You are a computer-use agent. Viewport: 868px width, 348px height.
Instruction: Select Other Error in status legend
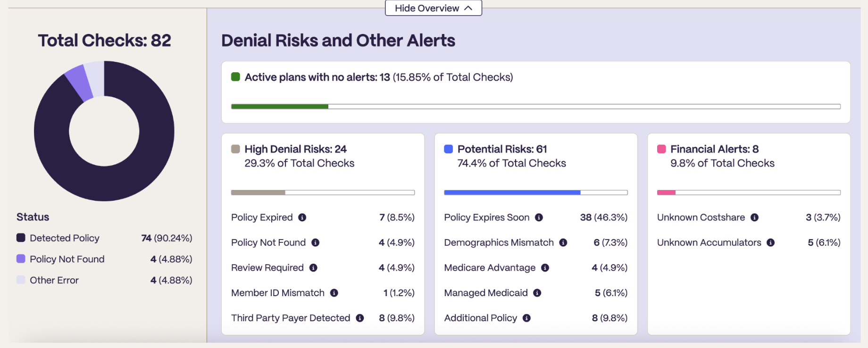point(104,280)
